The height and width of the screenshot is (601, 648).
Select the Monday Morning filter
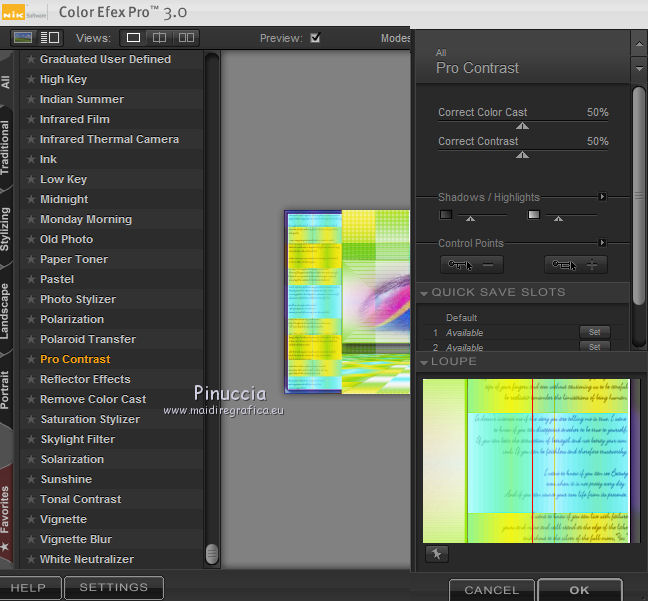coord(86,219)
